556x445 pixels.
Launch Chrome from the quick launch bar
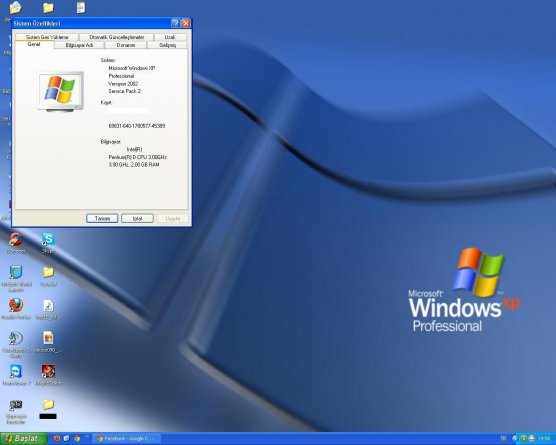(x=77, y=439)
